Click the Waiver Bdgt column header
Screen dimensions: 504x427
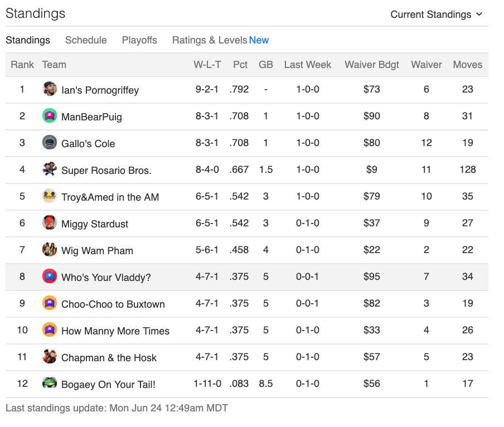371,65
